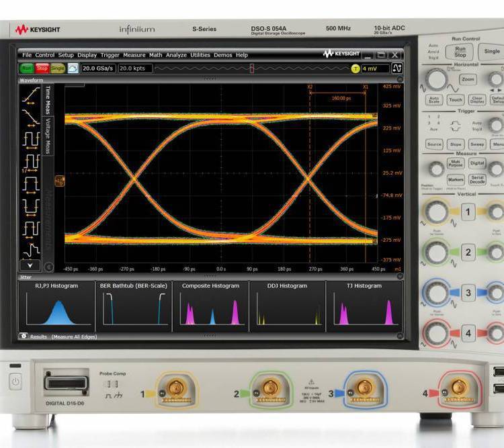Select the rise time measurement icon

(31, 95)
